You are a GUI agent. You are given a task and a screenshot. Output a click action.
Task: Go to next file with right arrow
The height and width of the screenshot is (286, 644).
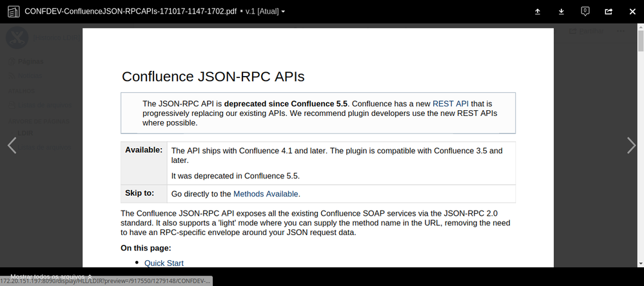coord(631,146)
